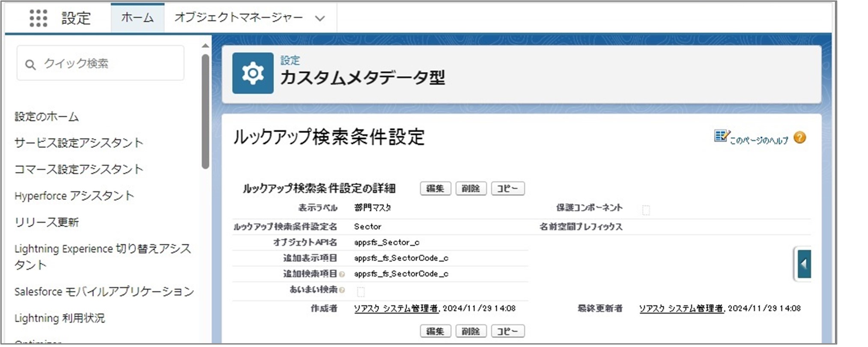This screenshot has height=347, width=868.
Task: Click the 名前空間プレフィックス field label
Action: pos(581,227)
